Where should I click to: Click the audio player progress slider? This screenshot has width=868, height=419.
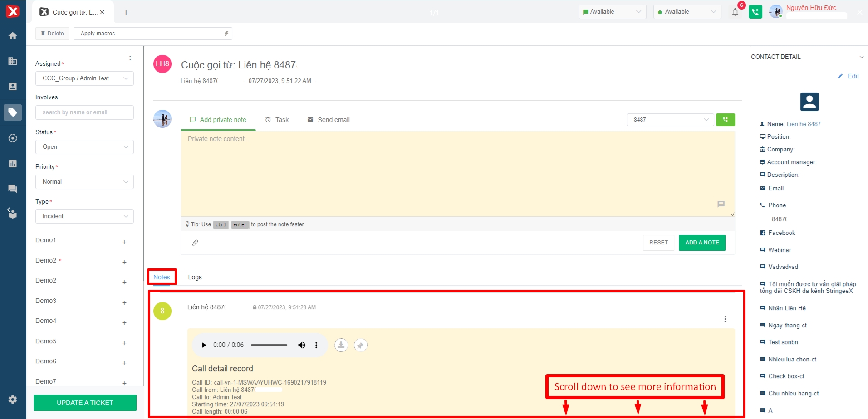269,345
